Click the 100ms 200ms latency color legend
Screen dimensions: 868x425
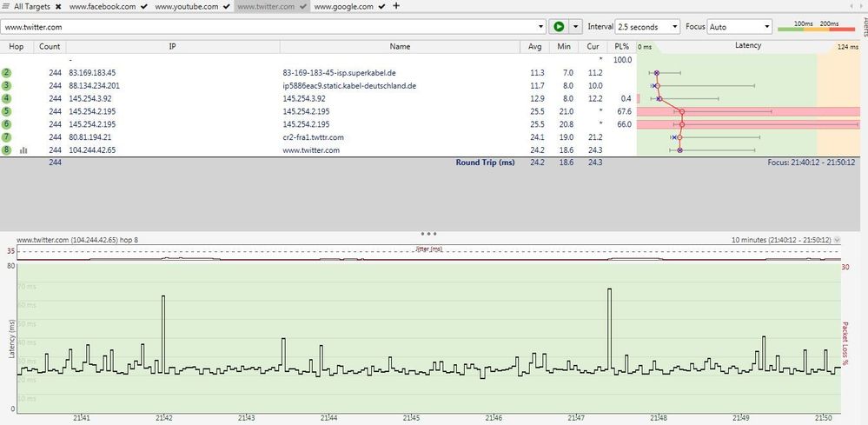[x=816, y=26]
